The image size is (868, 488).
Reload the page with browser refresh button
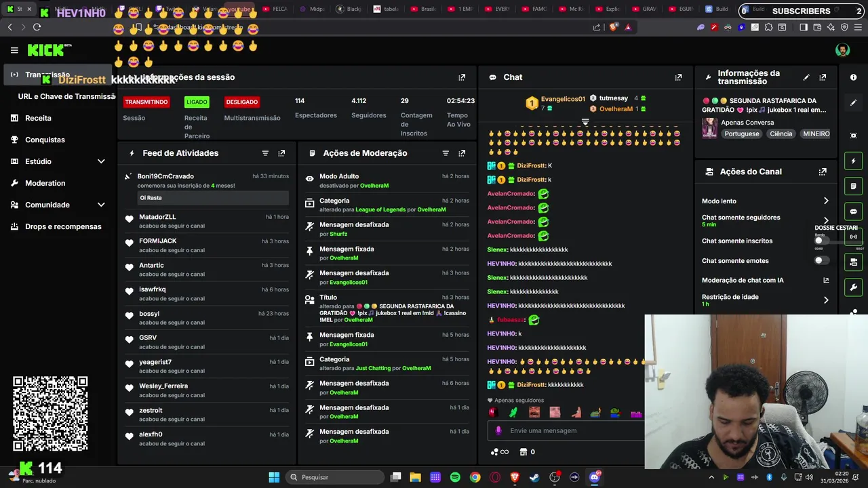click(37, 27)
